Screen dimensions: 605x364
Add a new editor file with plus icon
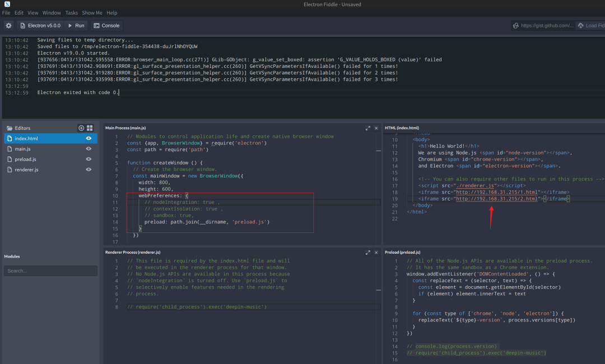[x=81, y=128]
